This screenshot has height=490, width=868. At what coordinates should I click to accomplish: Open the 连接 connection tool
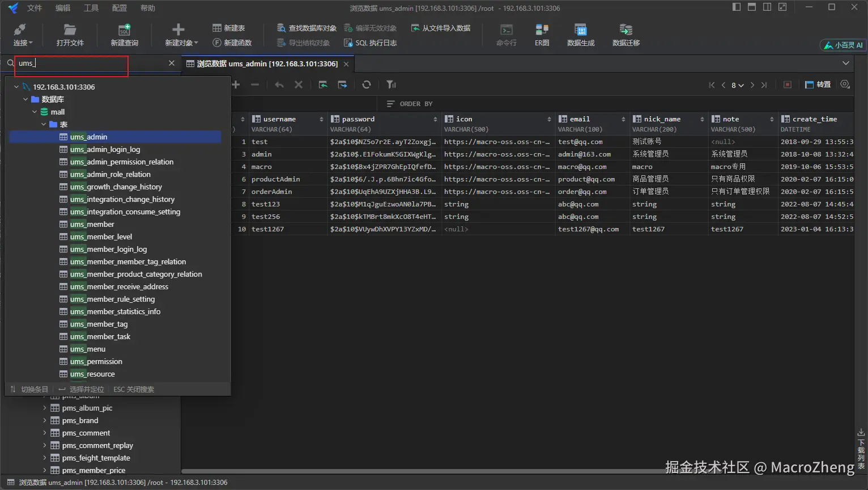click(23, 35)
